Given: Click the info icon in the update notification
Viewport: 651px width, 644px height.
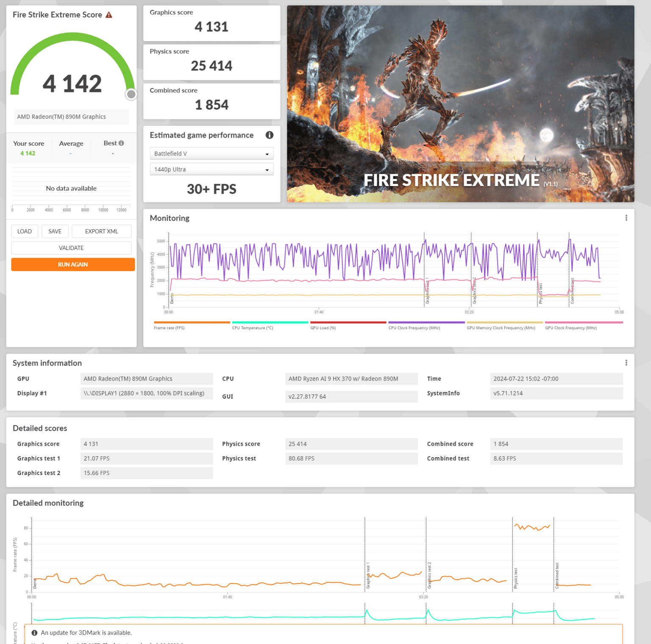Looking at the screenshot, I should coord(34,633).
